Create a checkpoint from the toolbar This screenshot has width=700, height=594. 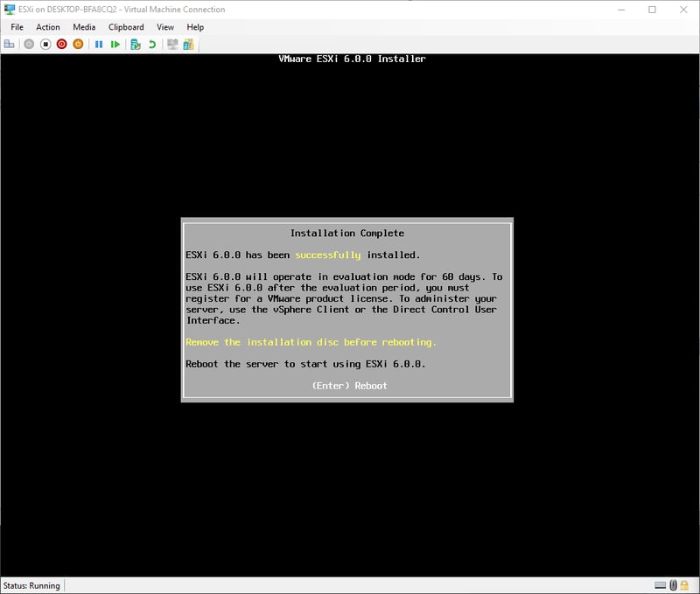(x=136, y=44)
